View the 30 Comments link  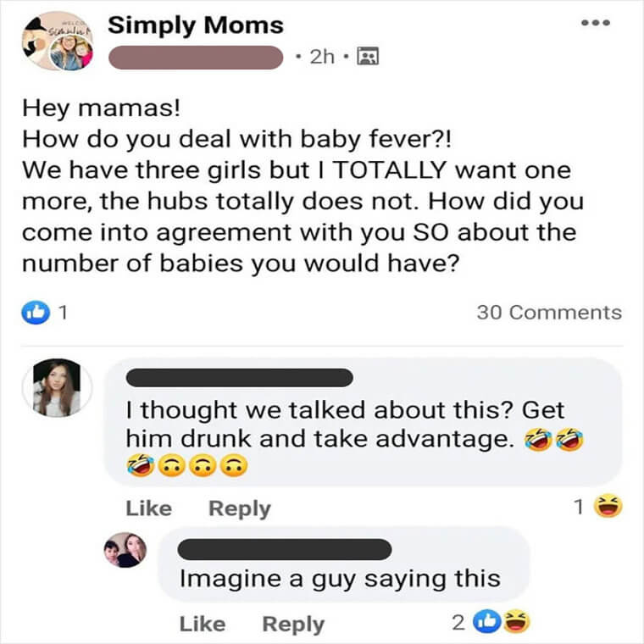[549, 313]
